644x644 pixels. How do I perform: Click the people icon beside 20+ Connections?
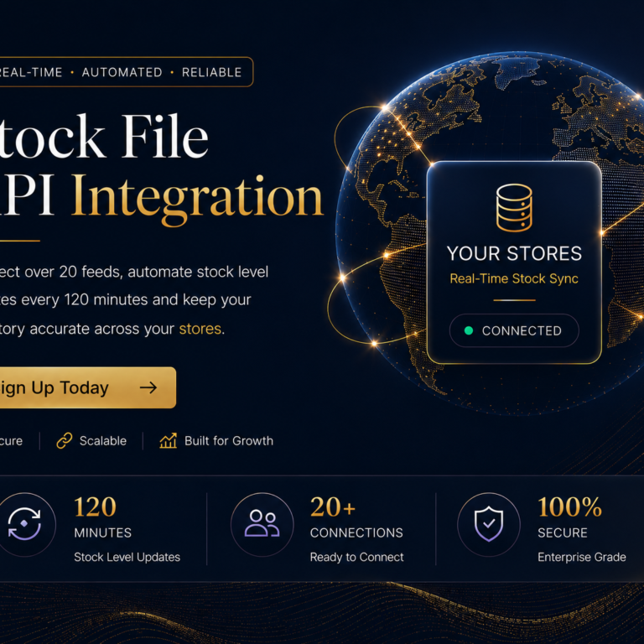(x=262, y=523)
